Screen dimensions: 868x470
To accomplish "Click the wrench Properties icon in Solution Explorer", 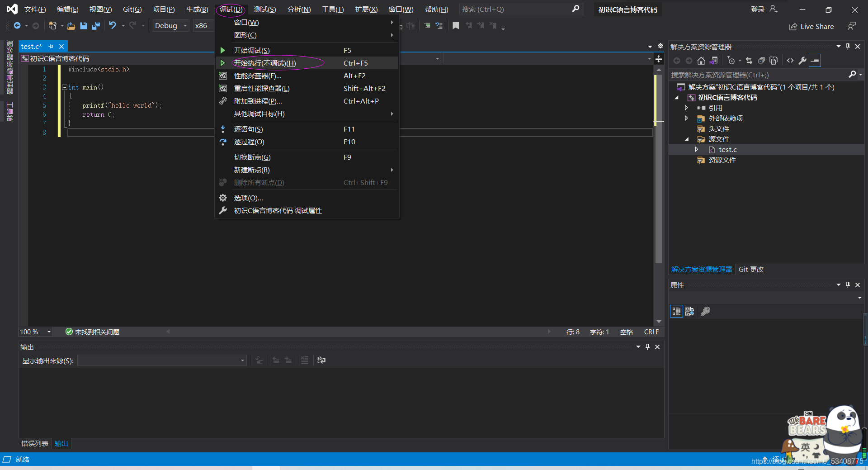I will 802,61.
